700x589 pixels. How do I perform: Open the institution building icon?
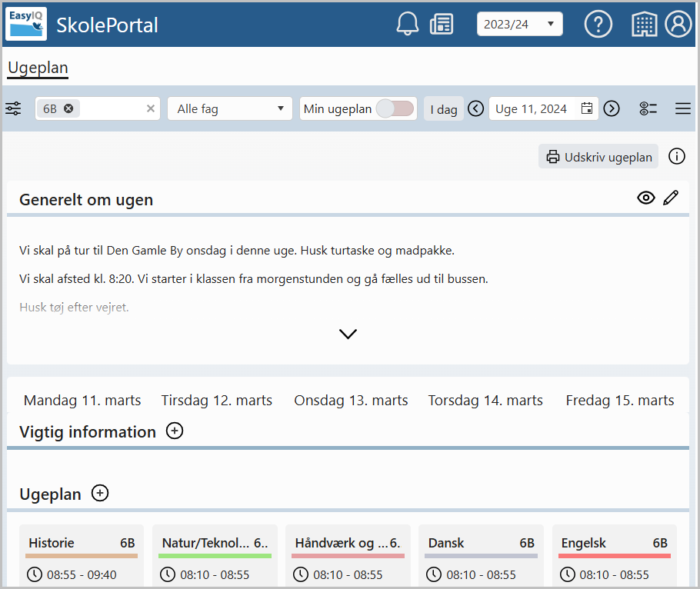pos(644,24)
